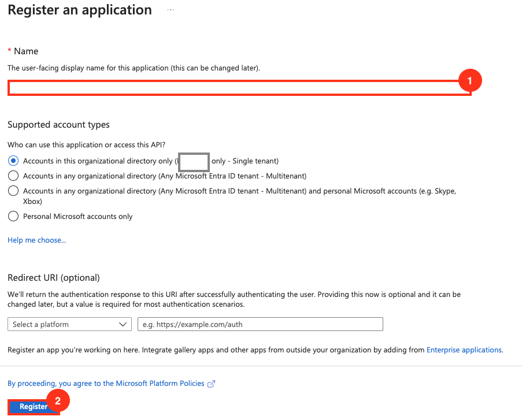Click the Supported account types heading
The image size is (522, 420).
[58, 125]
